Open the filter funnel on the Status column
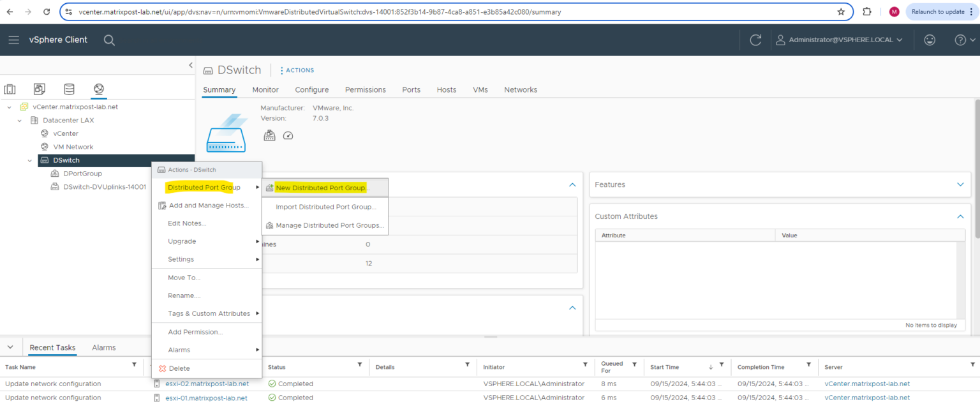980x404 pixels. (360, 366)
